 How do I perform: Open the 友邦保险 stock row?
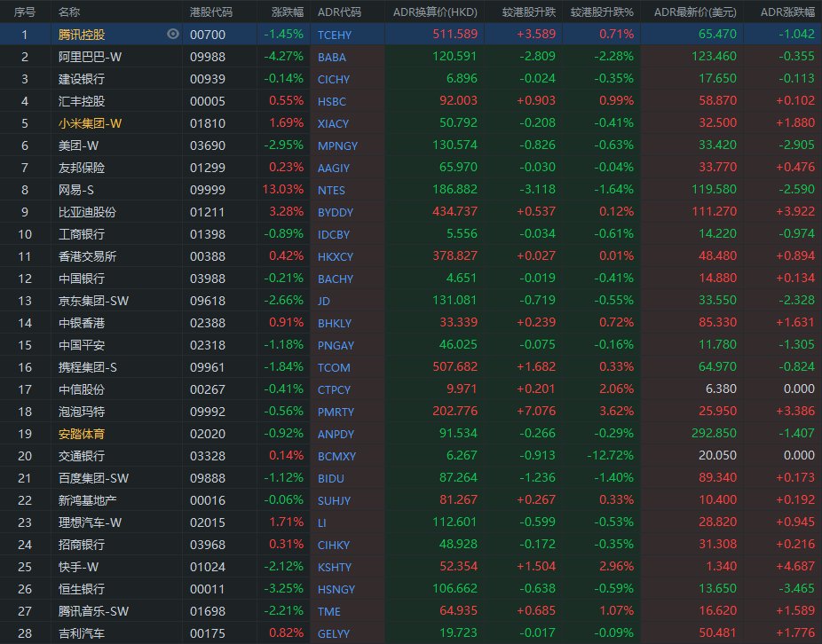(411, 167)
